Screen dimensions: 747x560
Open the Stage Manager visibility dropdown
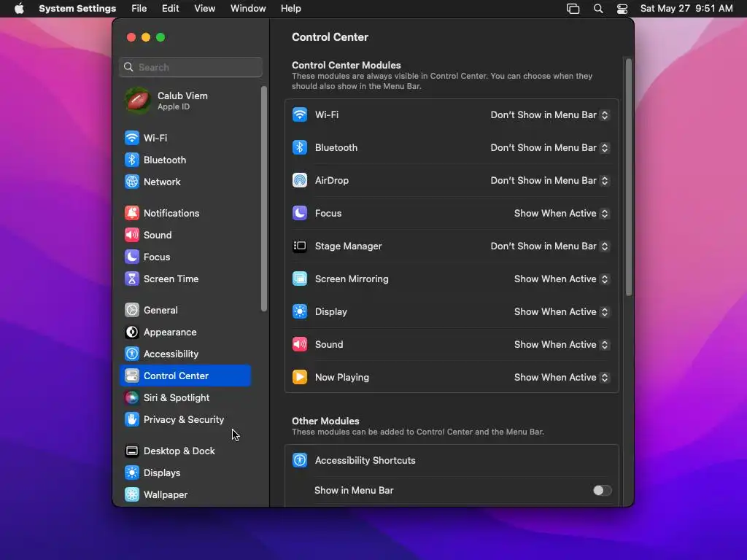(x=550, y=246)
